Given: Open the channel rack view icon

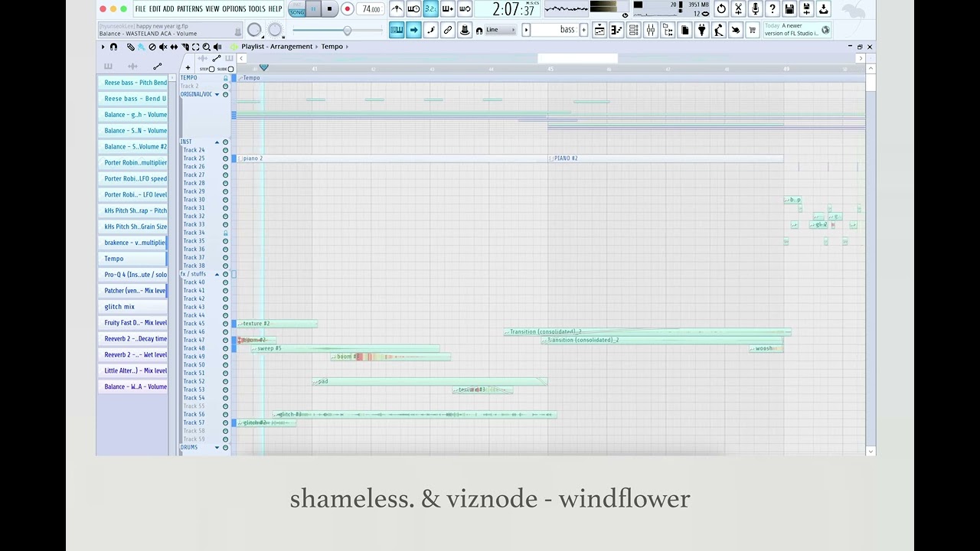Looking at the screenshot, I should 633,30.
